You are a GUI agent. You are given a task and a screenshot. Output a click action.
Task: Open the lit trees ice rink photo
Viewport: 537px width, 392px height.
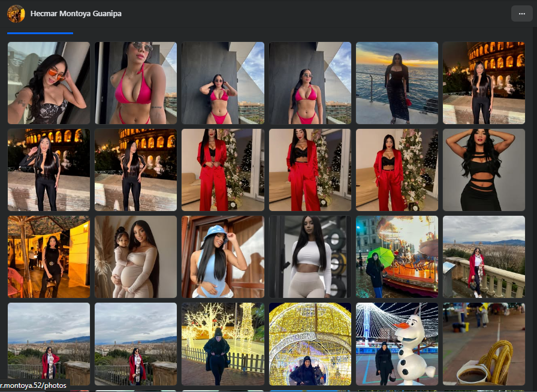pos(222,343)
